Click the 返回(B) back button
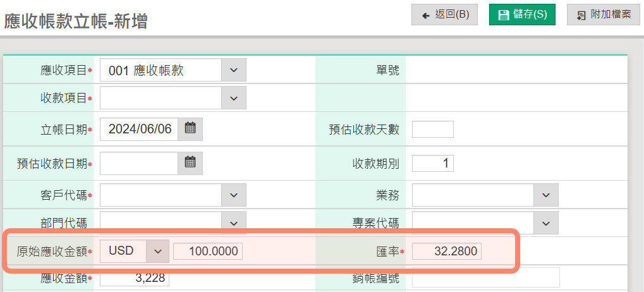The width and height of the screenshot is (644, 292). (x=444, y=15)
